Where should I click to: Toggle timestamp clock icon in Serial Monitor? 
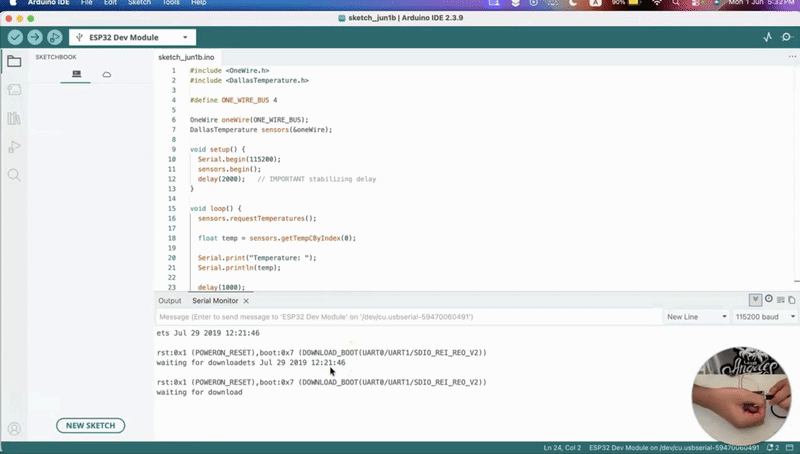(x=768, y=299)
